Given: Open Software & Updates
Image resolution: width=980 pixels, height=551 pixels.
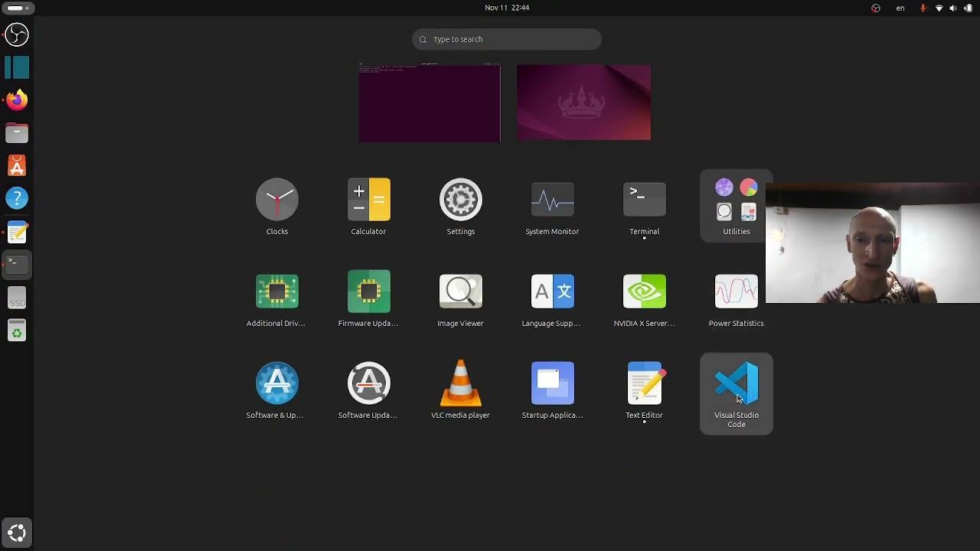Looking at the screenshot, I should [276, 390].
